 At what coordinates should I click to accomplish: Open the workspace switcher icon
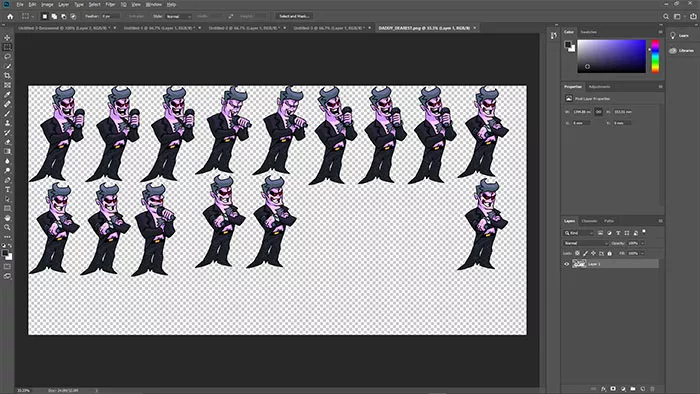coord(678,16)
